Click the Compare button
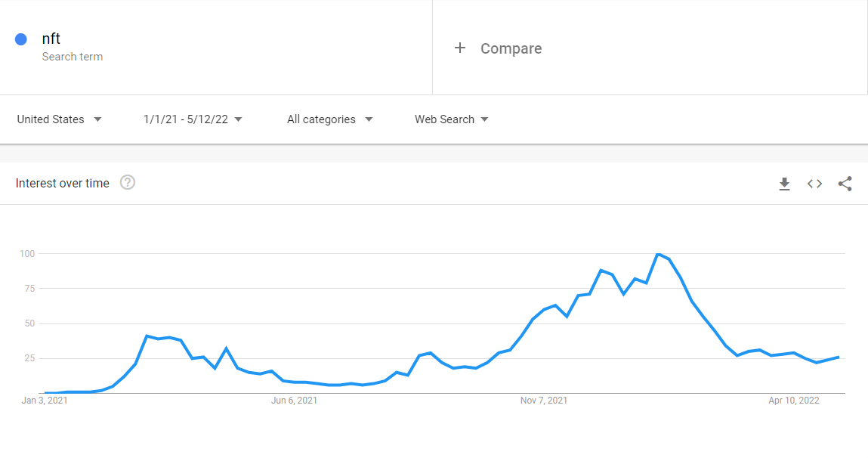868x458 pixels. pyautogui.click(x=511, y=48)
